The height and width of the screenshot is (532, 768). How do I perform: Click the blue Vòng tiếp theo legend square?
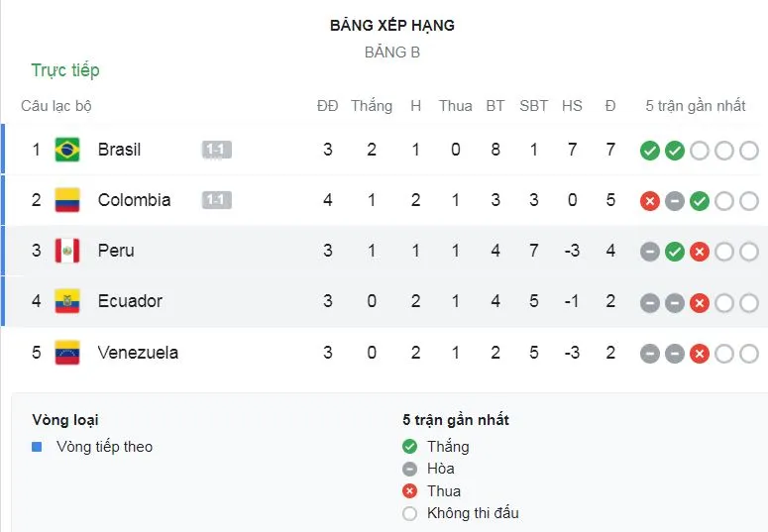[x=37, y=447]
